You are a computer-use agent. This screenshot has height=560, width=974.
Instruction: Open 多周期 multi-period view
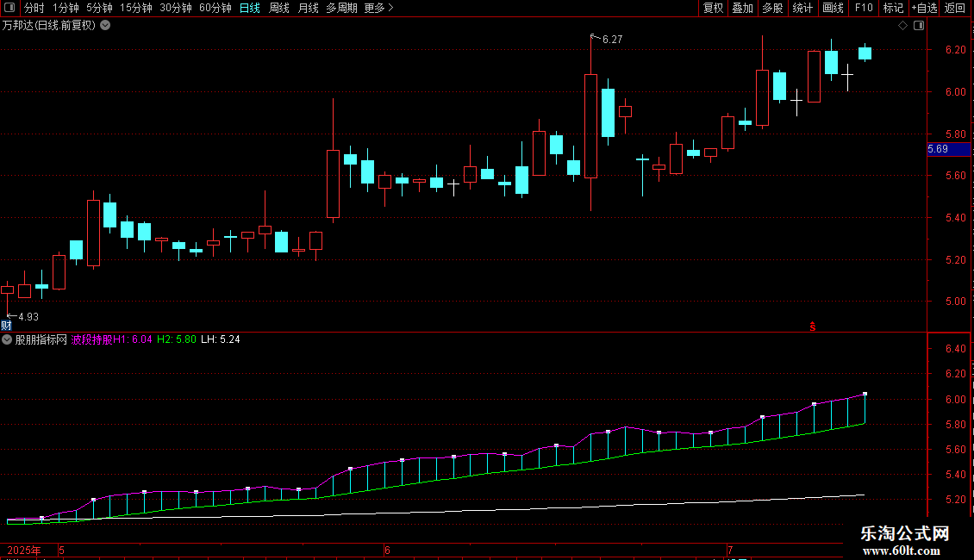pyautogui.click(x=341, y=8)
